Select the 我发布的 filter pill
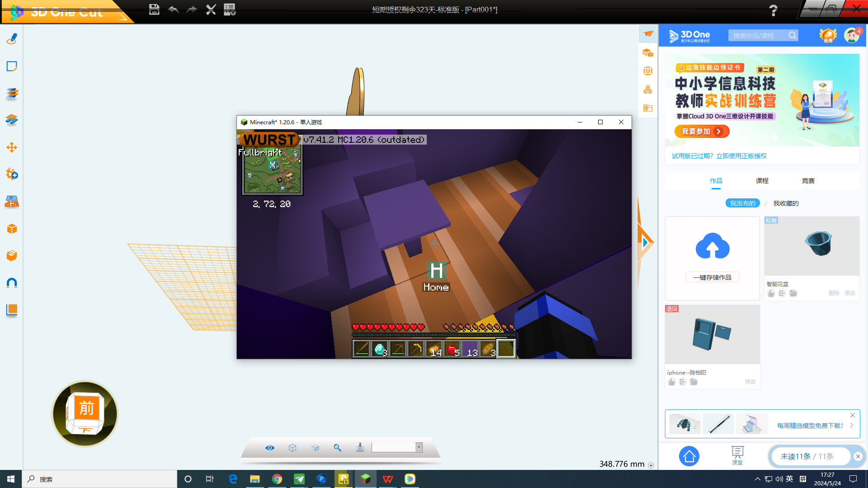 [742, 203]
